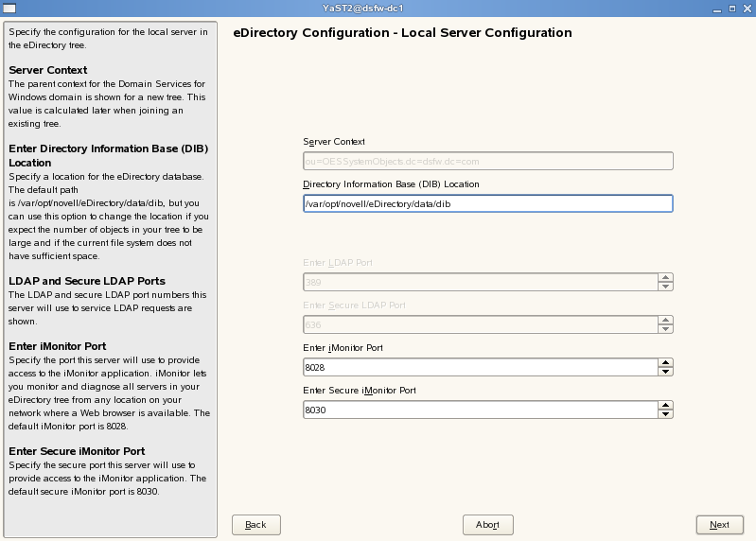Click the DIB Location path field

click(x=487, y=203)
